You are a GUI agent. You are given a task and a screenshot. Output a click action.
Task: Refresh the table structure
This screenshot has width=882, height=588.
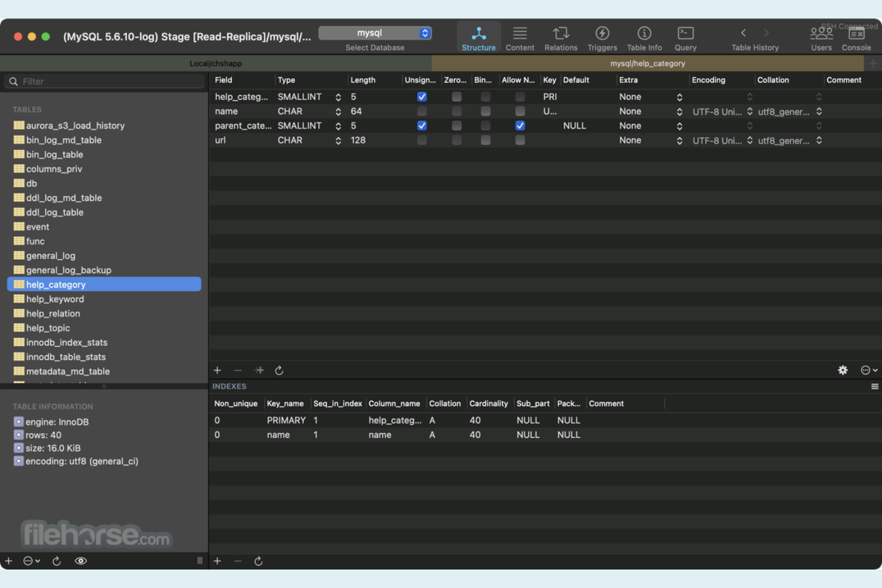click(279, 371)
